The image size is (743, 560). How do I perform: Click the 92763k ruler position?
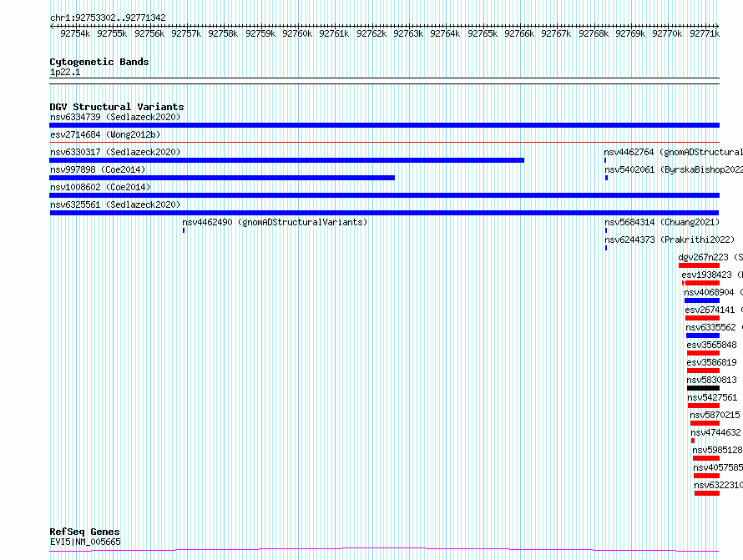pyautogui.click(x=408, y=33)
